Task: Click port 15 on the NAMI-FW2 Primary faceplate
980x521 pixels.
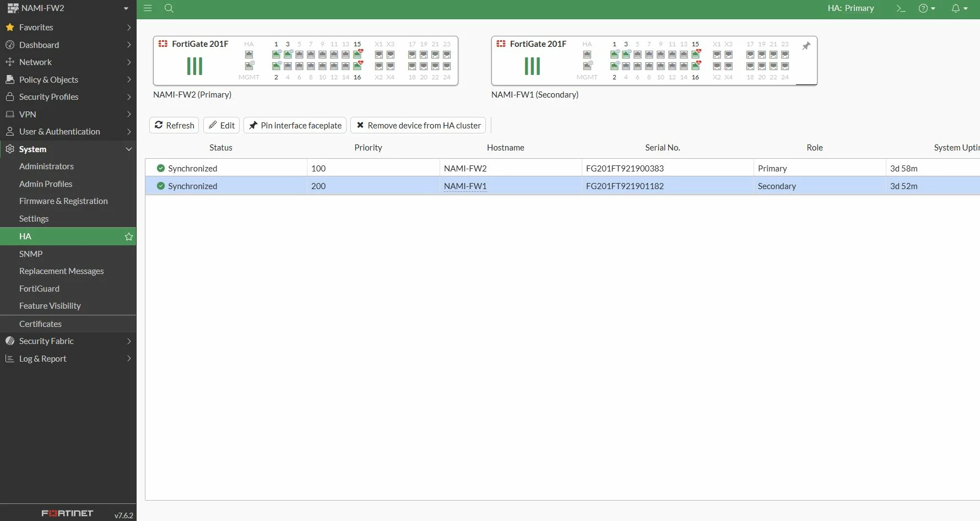Action: (358, 54)
